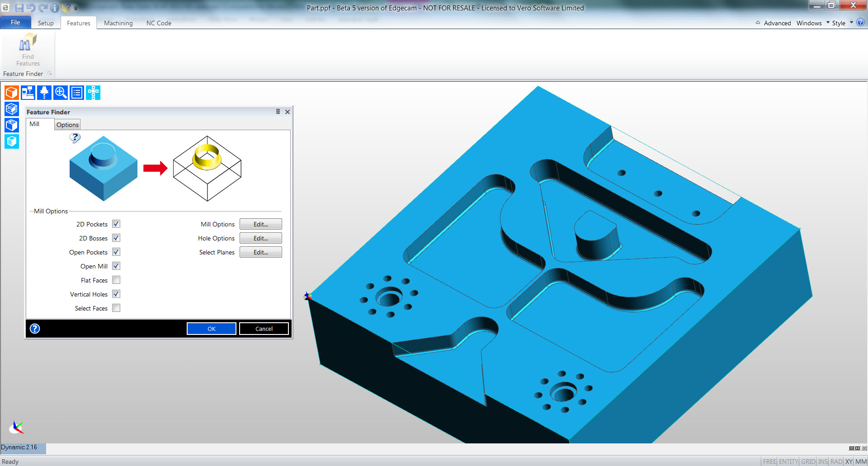The image size is (868, 466).
Task: Uncheck the 2D Pockets checkbox
Action: click(116, 224)
